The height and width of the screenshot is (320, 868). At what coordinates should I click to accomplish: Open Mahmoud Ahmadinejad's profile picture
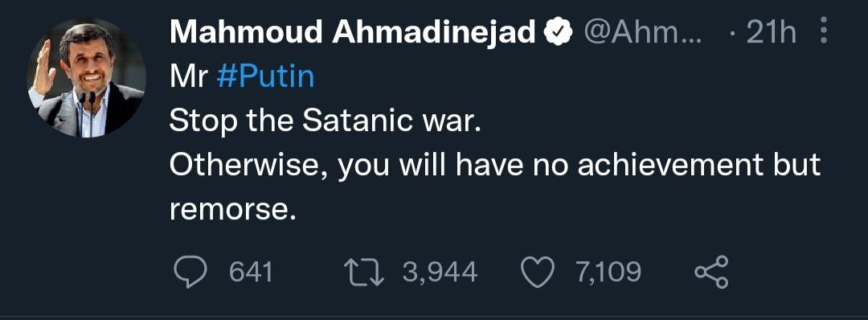pos(86,77)
